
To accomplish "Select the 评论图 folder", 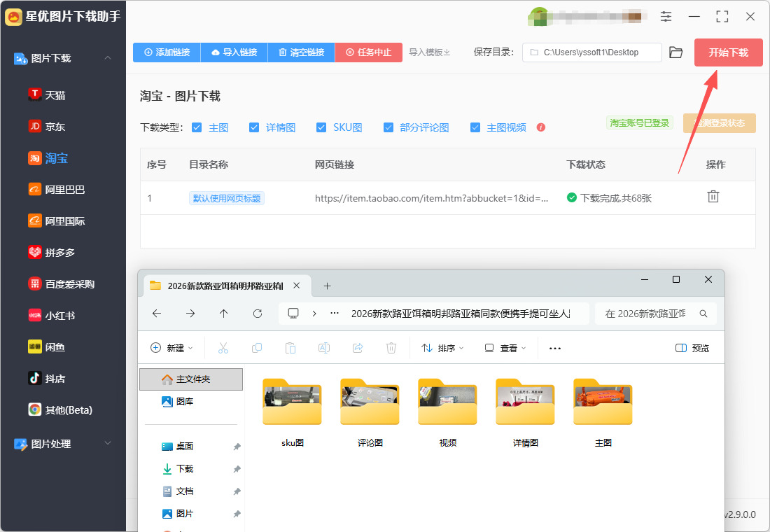I will (370, 412).
